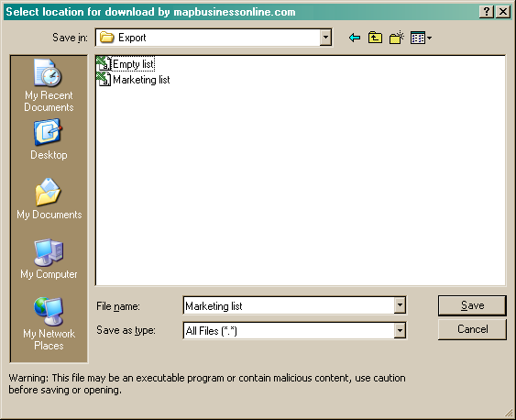Screen dimensions: 516x420
Task: Click the resize grip in dialog corner
Action: (x=510, y=413)
